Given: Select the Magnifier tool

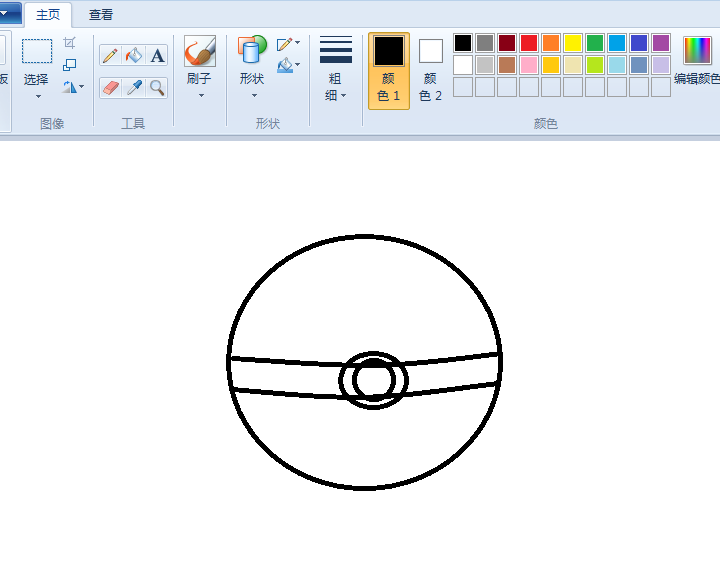Looking at the screenshot, I should pyautogui.click(x=157, y=88).
